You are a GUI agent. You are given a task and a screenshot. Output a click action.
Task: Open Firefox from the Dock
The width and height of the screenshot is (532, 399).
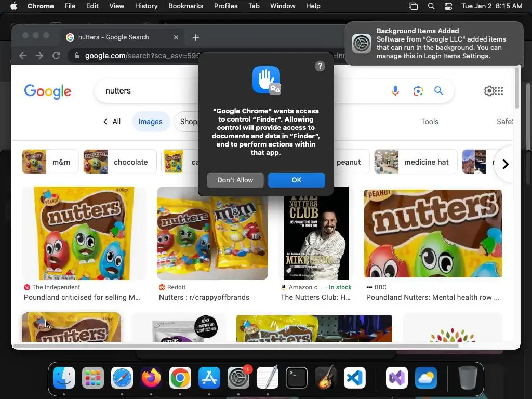click(x=151, y=378)
